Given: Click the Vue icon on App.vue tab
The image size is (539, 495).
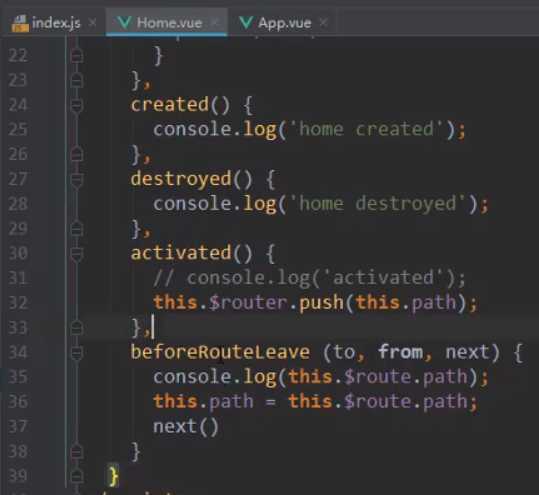Looking at the screenshot, I should pyautogui.click(x=246, y=23).
